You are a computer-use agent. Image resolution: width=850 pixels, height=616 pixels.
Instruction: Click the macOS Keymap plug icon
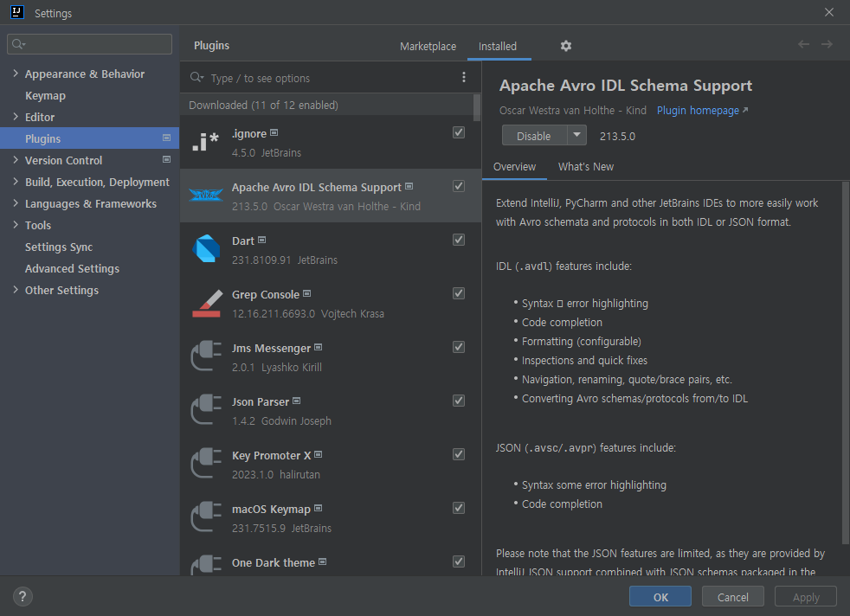206,517
